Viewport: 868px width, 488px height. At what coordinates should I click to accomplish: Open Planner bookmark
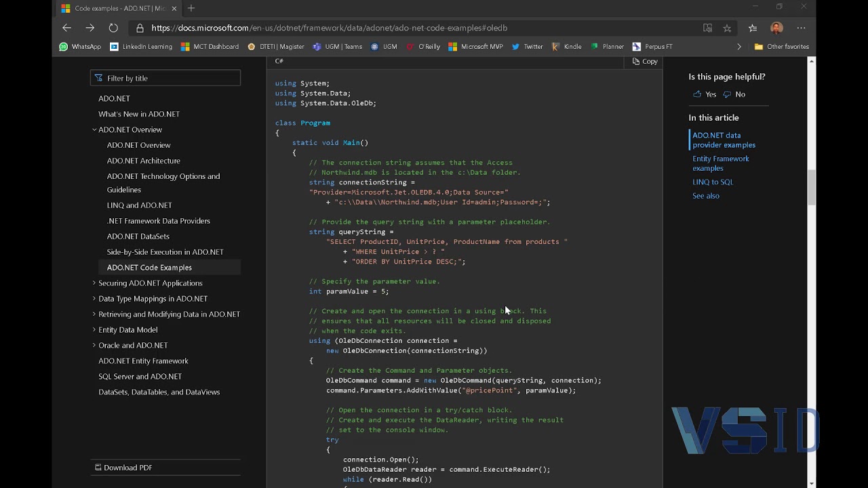[x=607, y=47]
